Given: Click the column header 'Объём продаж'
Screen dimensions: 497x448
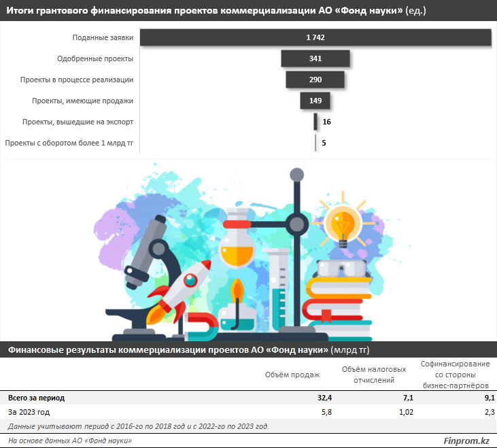Looking at the screenshot, I should click(x=292, y=375).
